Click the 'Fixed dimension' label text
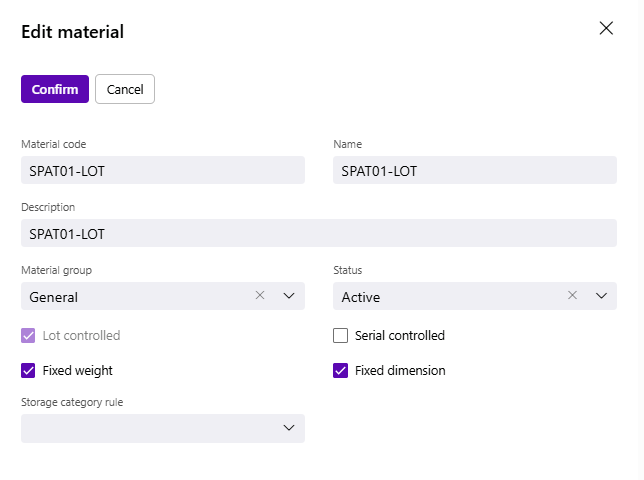The width and height of the screenshot is (644, 480). (400, 370)
